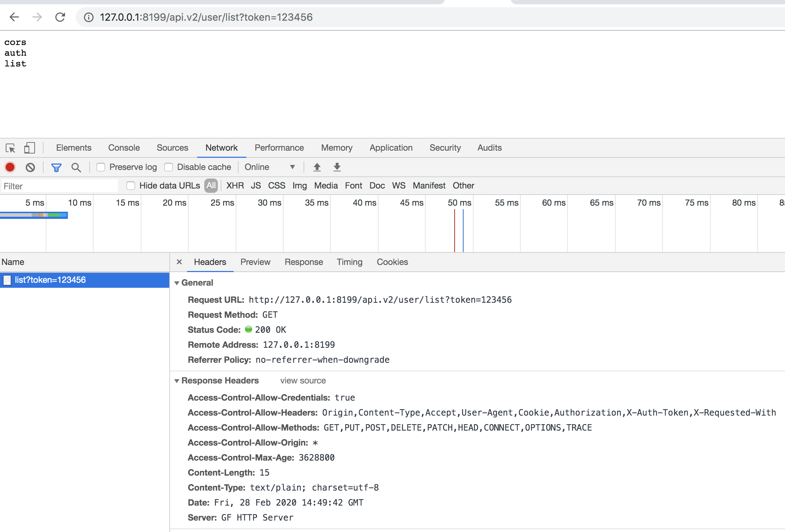The width and height of the screenshot is (785, 532).
Task: Switch to the Console tab
Action: point(124,148)
